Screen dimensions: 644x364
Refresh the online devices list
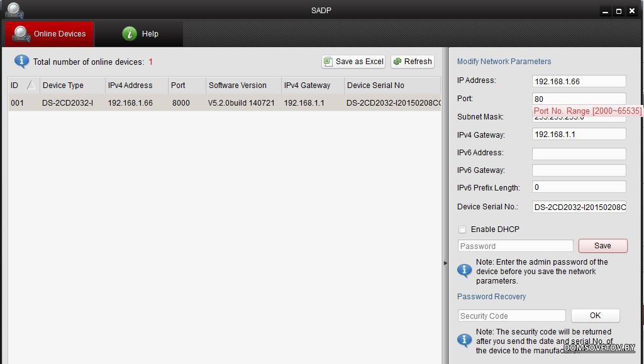pos(413,62)
